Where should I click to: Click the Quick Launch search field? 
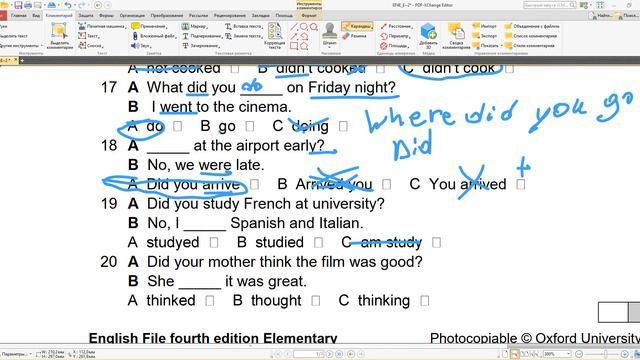pyautogui.click(x=549, y=5)
